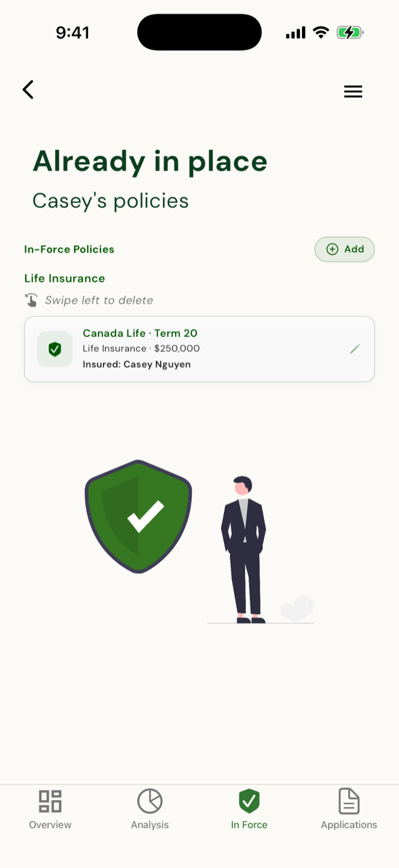Click the pencil edit icon on policy

coord(354,349)
